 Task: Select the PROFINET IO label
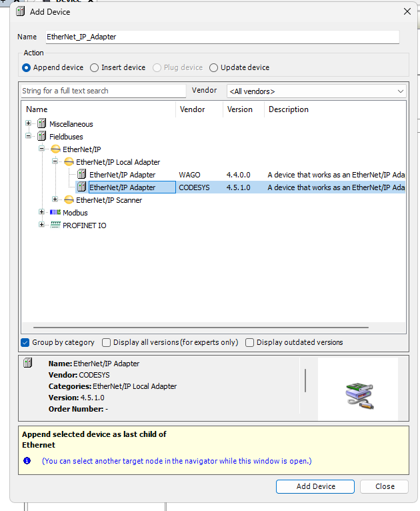pos(84,225)
